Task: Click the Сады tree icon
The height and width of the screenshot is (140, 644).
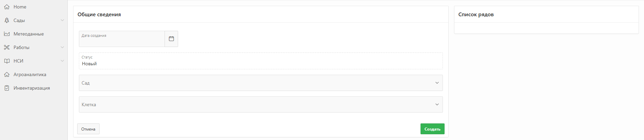Action: (7, 20)
